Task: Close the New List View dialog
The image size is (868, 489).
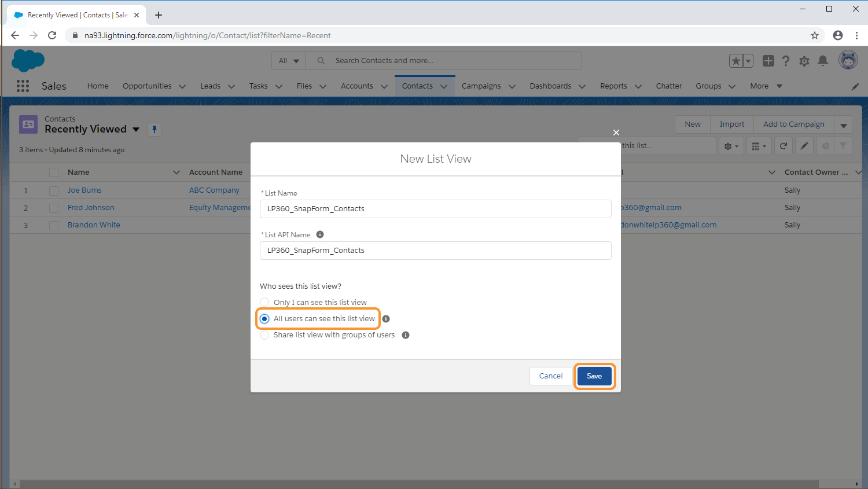Action: pyautogui.click(x=616, y=133)
